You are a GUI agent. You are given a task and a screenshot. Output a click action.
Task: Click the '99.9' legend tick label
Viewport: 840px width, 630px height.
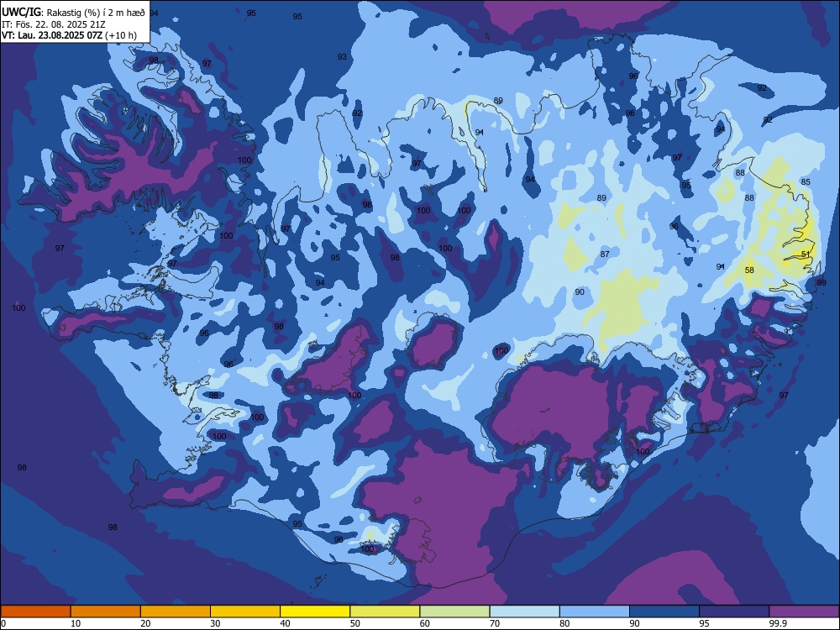click(778, 623)
